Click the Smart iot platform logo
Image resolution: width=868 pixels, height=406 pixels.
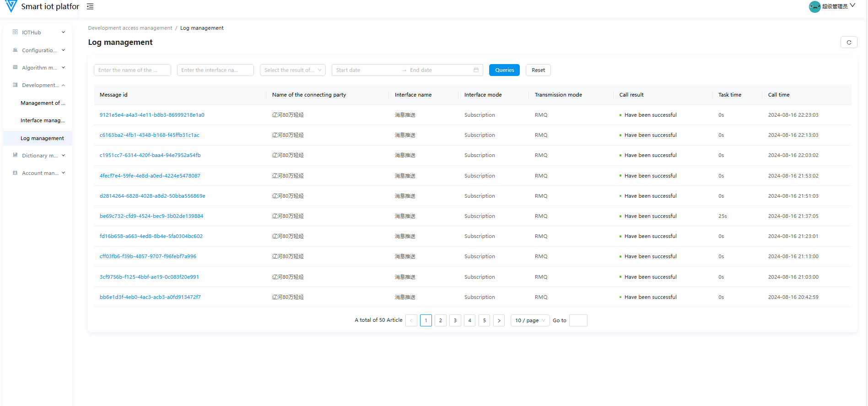(11, 6)
